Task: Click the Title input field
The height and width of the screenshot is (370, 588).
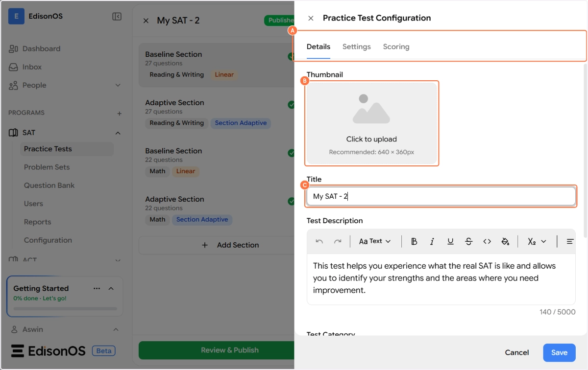Action: 441,196
